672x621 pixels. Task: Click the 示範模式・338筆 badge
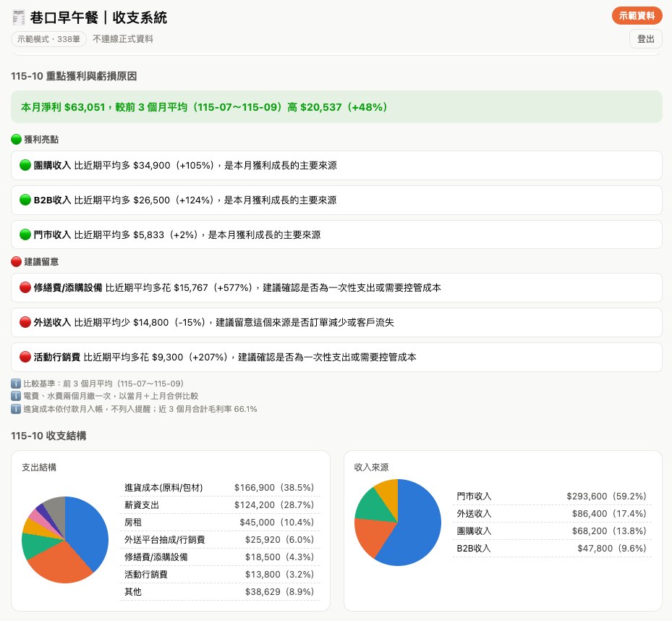(x=48, y=39)
